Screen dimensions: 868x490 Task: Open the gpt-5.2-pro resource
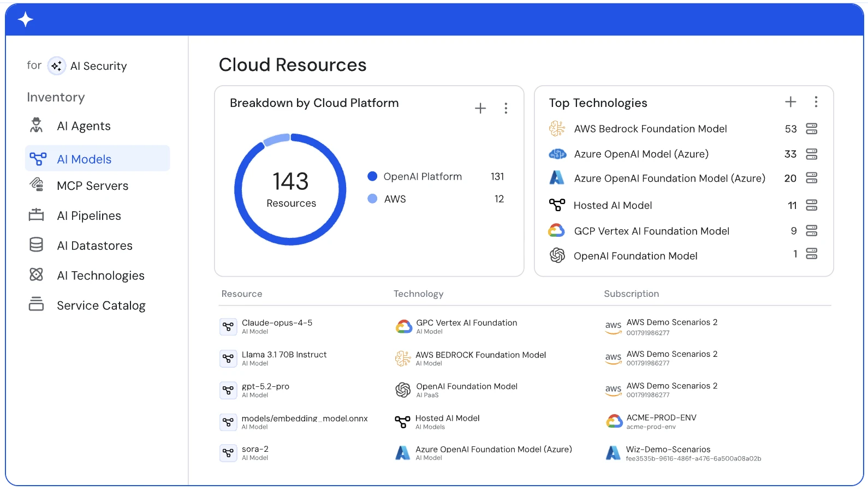(265, 386)
